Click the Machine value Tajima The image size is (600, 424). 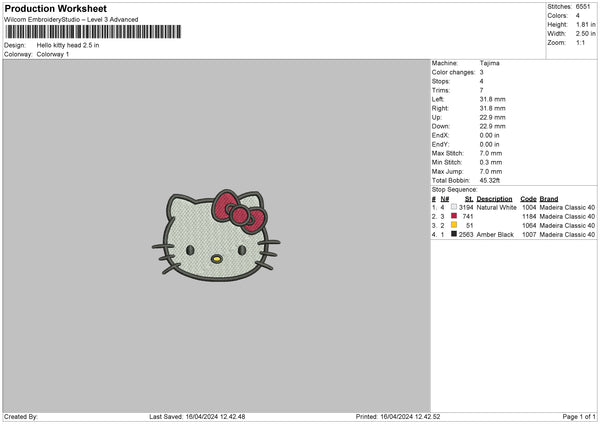(489, 63)
